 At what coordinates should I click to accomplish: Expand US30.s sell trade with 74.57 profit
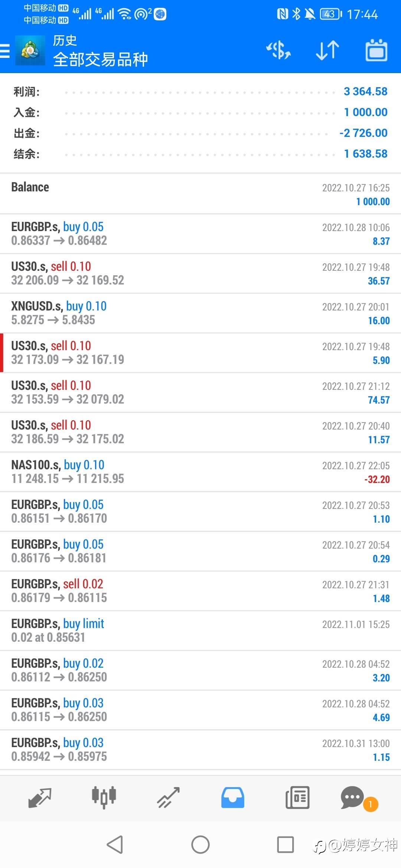click(x=200, y=392)
